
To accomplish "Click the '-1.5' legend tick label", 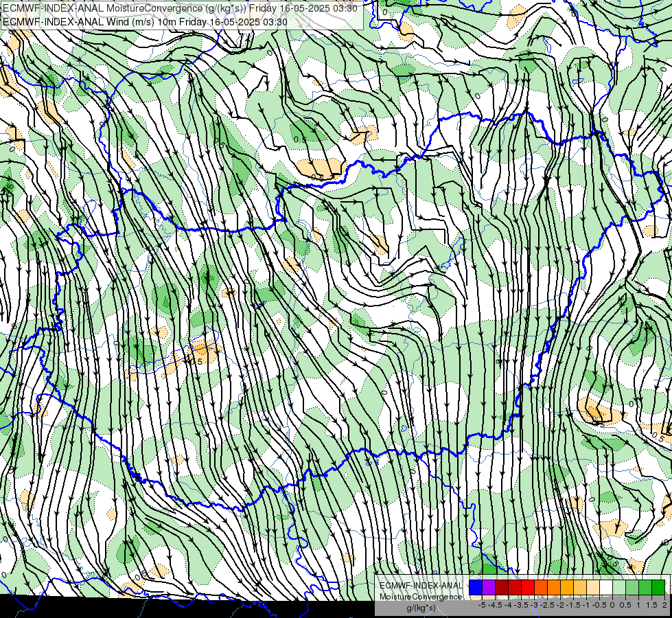I will click(x=573, y=605).
